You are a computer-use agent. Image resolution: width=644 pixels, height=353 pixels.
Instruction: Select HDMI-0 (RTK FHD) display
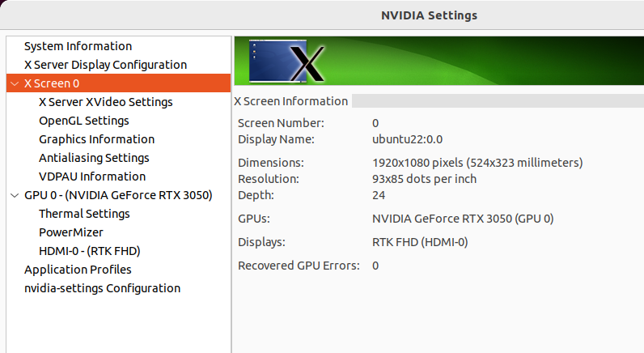pos(90,251)
